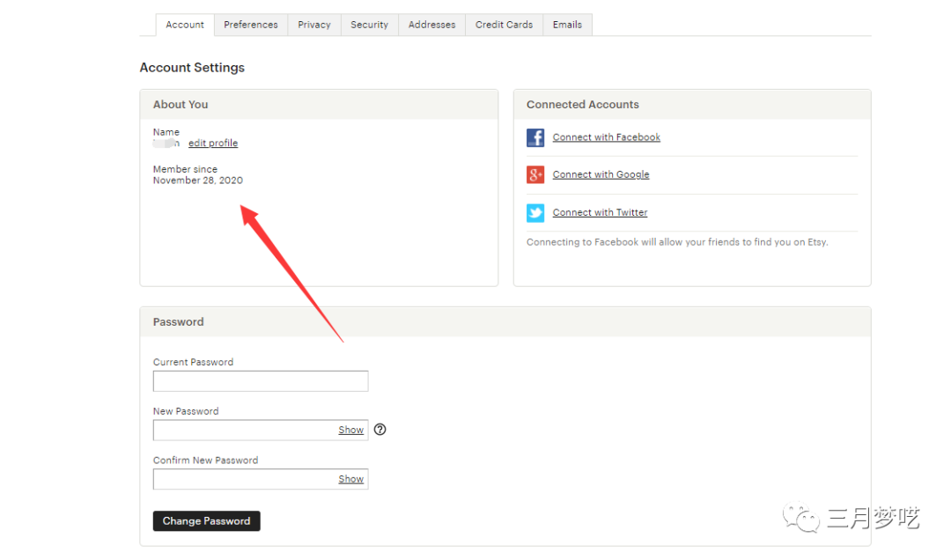Click the Twitter bird icon
This screenshot has width=951, height=560.
pos(535,213)
